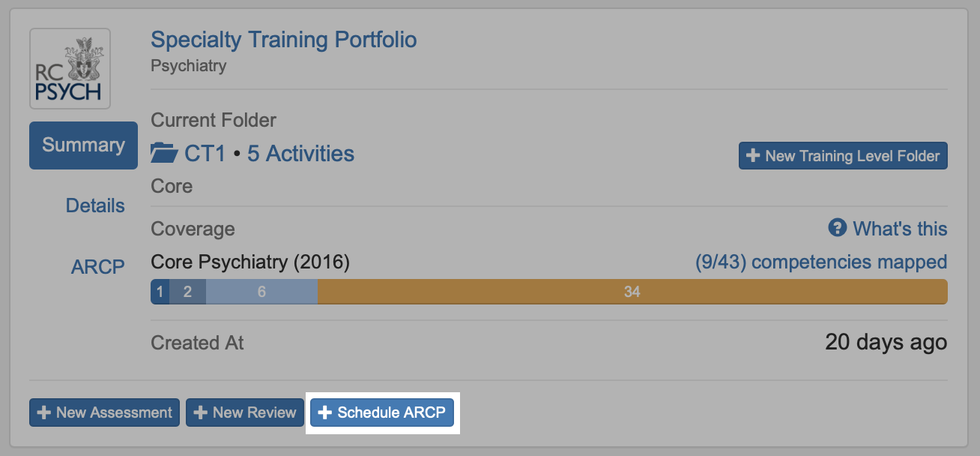Click the dark blue coverage segment labeled 1

click(160, 292)
